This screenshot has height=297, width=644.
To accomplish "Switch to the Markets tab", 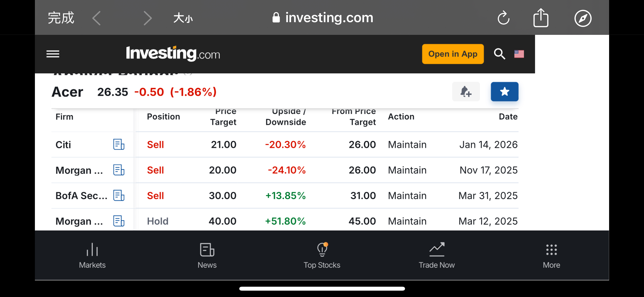I will 92,255.
